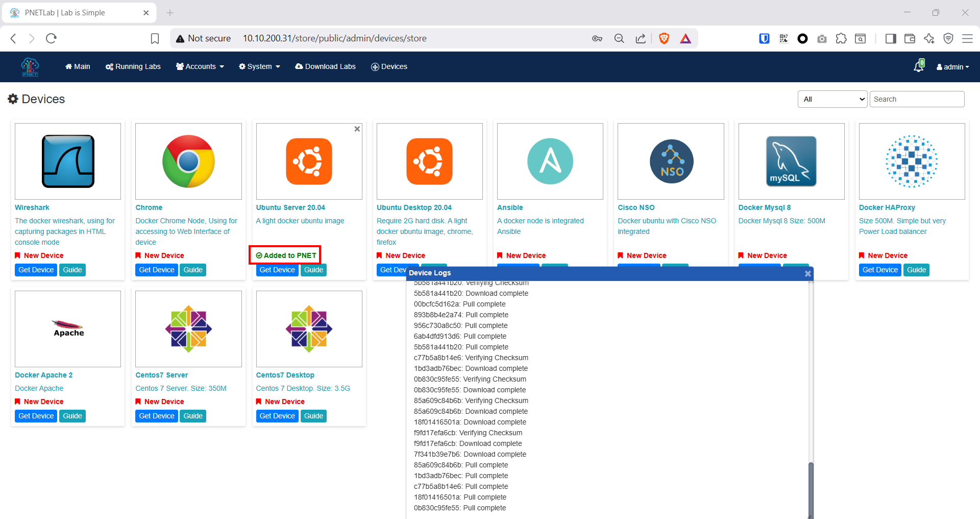
Task: Click the Search devices input field
Action: pos(917,99)
